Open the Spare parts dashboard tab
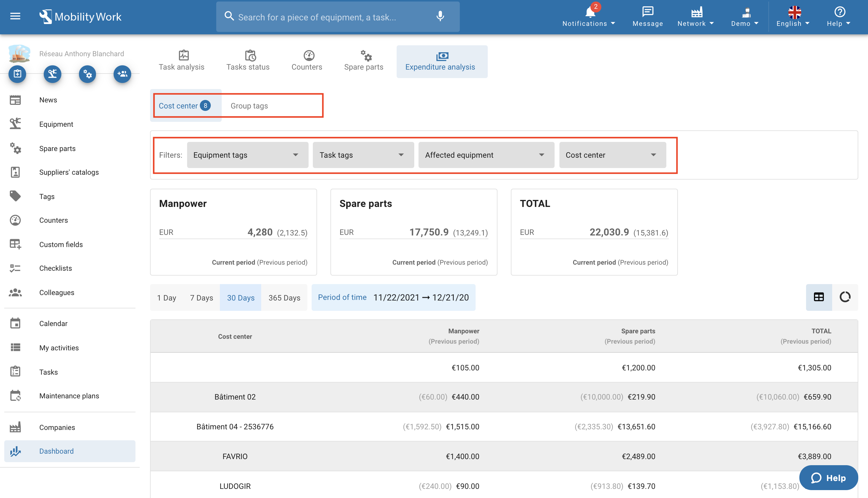 364,61
